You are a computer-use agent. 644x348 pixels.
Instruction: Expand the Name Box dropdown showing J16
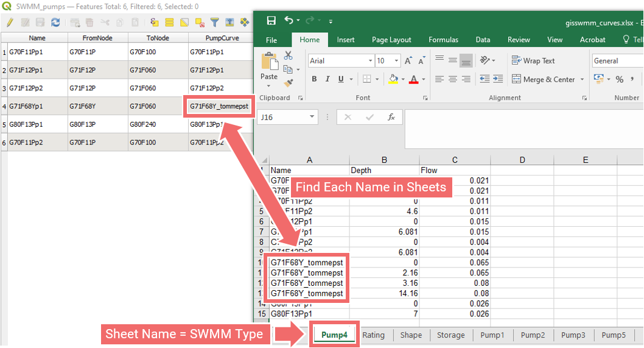312,117
